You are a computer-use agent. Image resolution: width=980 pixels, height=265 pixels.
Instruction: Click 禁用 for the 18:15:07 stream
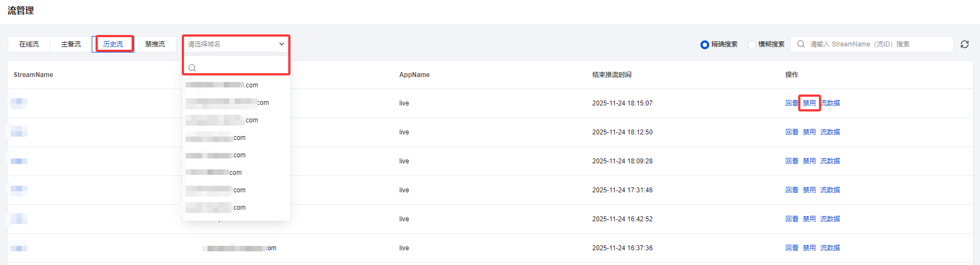pyautogui.click(x=809, y=103)
